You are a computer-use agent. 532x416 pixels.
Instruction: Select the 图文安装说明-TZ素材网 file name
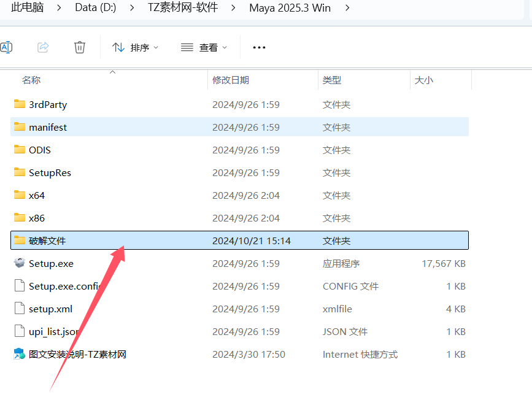(78, 354)
